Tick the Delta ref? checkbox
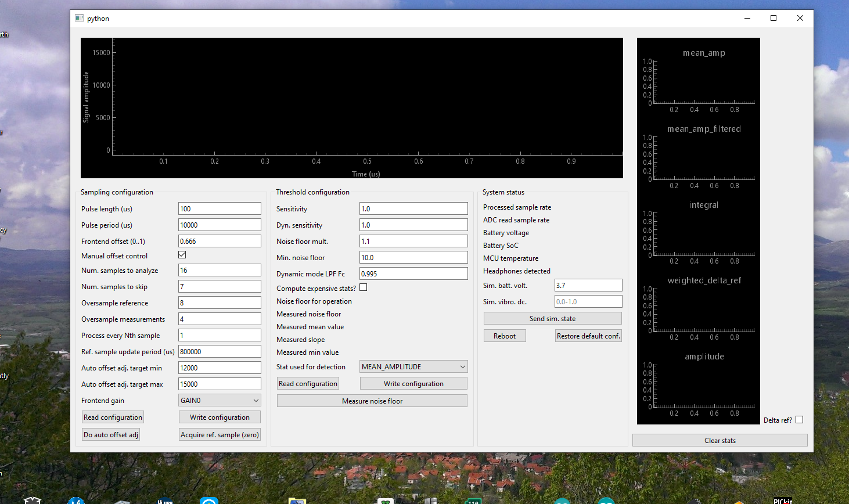Screen dimensions: 849x504 click(800, 420)
